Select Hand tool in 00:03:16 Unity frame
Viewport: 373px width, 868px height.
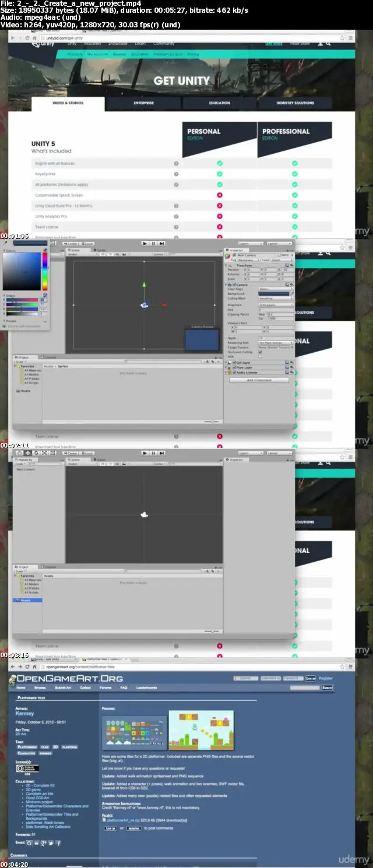point(19,452)
